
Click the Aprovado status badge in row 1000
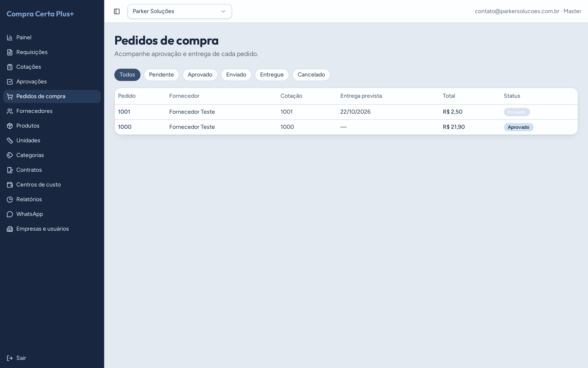[x=519, y=127]
